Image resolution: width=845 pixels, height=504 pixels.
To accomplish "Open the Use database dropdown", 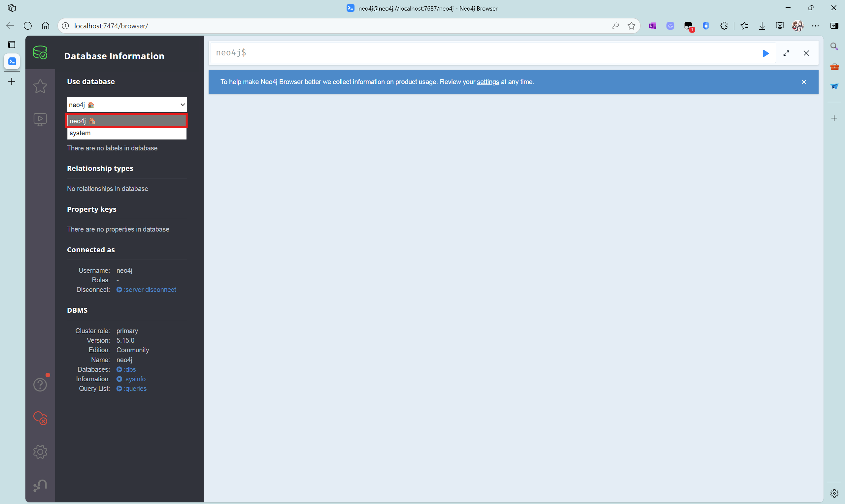I will click(x=127, y=105).
